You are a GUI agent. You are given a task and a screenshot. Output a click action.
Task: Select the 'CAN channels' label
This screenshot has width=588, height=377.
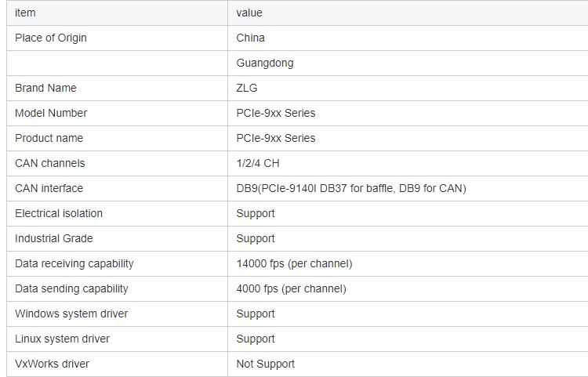[x=50, y=163]
